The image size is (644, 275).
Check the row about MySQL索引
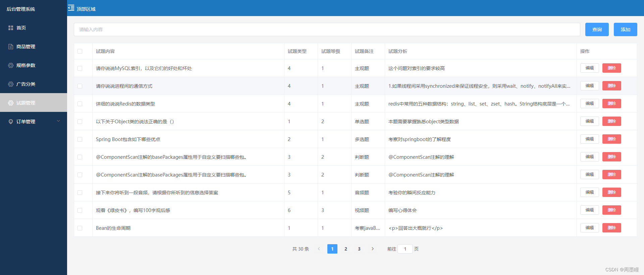(80, 68)
